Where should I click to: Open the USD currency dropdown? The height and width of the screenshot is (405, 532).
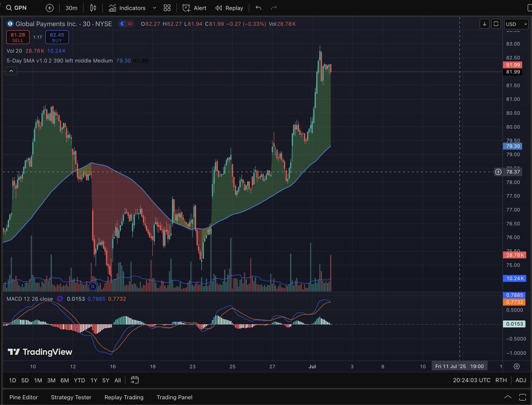[516, 24]
